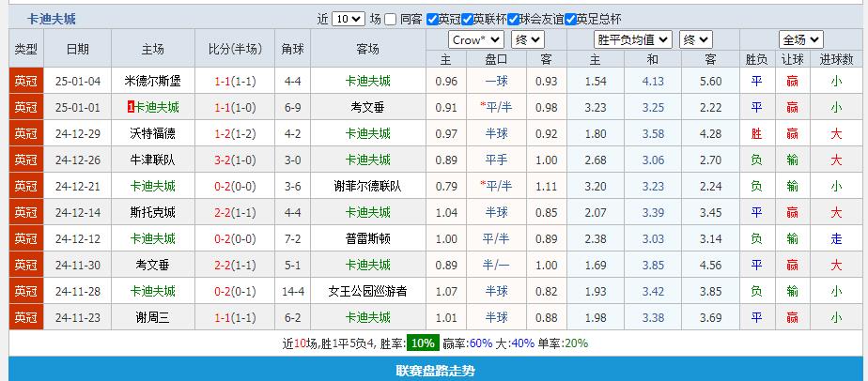Uncheck the 英联杯 filter checkbox
Screen dimensions: 868x381
(x=464, y=19)
